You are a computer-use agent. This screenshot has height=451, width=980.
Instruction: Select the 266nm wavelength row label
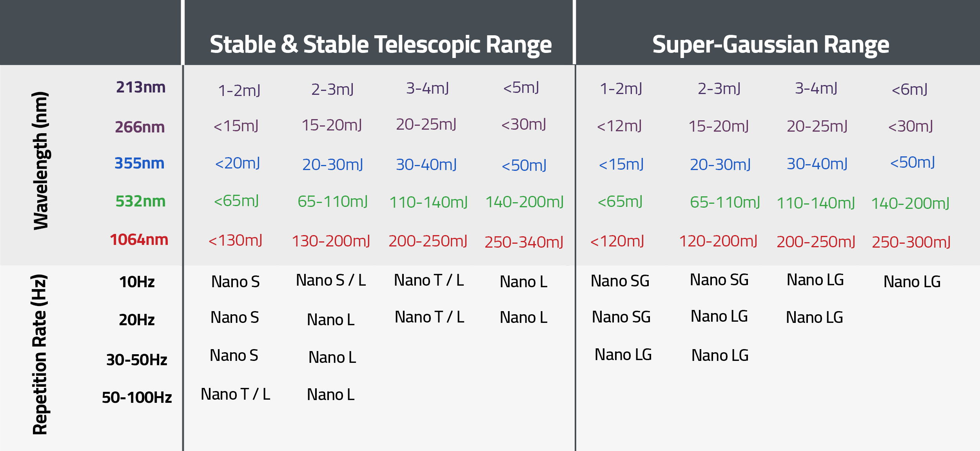coord(140,127)
